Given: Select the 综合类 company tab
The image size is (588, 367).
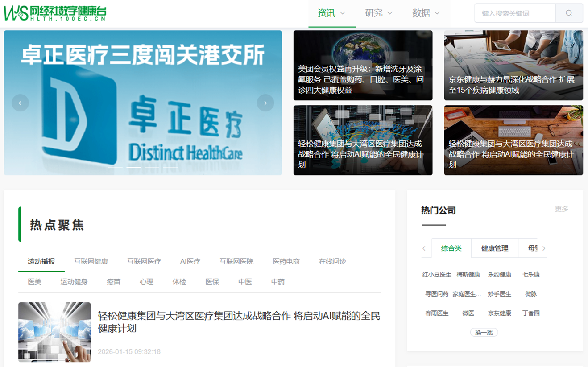Looking at the screenshot, I should [451, 248].
